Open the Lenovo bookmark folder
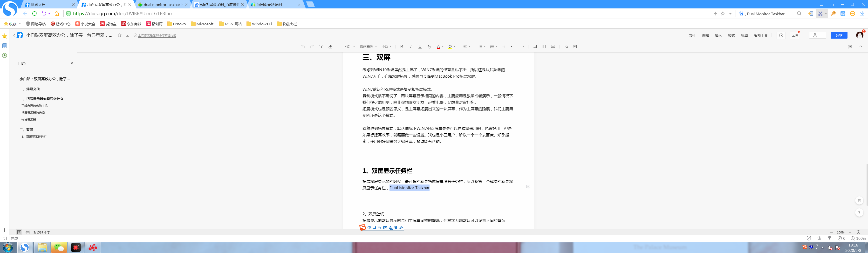The image size is (868, 253). [x=177, y=24]
